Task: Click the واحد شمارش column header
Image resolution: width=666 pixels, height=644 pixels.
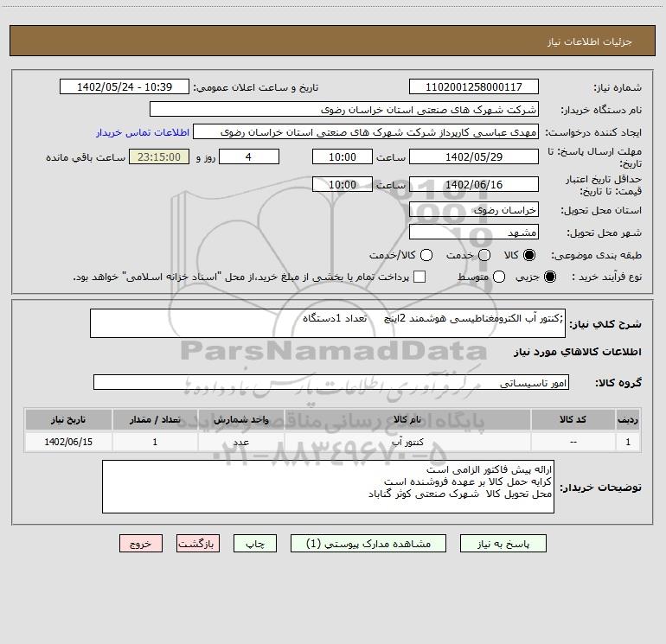Action: coord(240,419)
